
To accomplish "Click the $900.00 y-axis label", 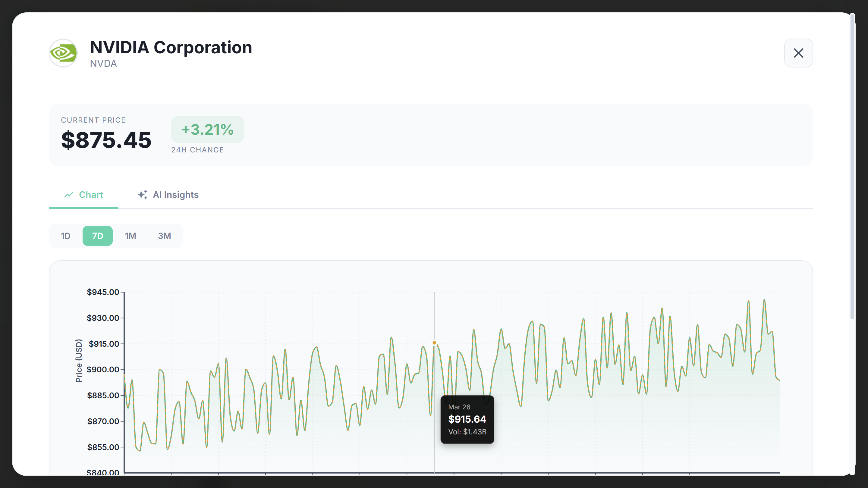I will click(103, 369).
